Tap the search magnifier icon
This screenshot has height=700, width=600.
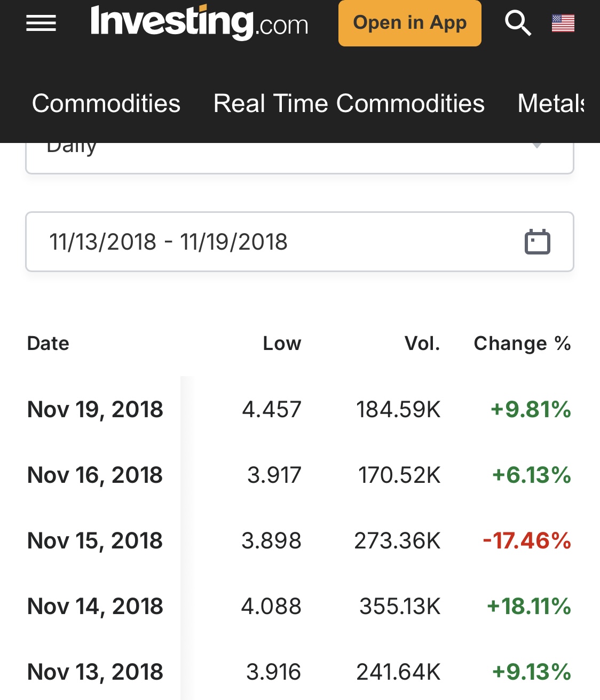[517, 23]
